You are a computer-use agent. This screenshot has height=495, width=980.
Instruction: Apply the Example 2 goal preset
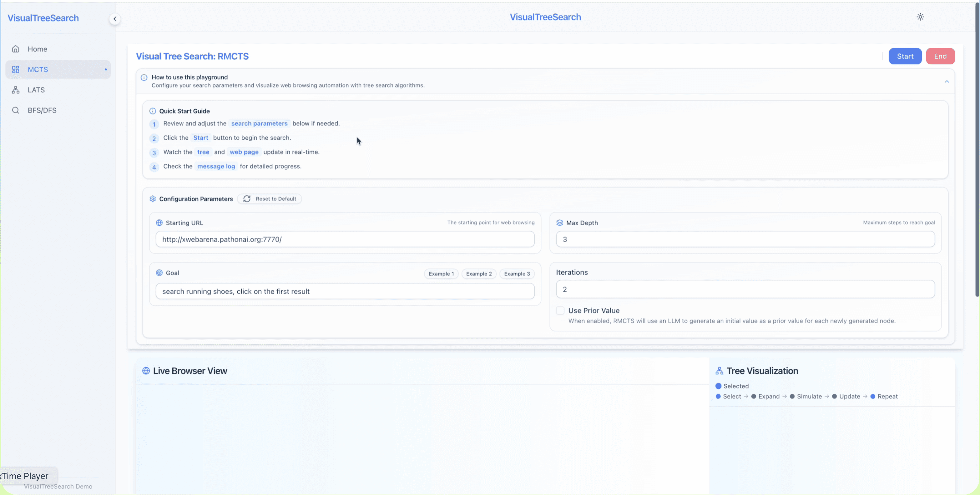point(479,273)
